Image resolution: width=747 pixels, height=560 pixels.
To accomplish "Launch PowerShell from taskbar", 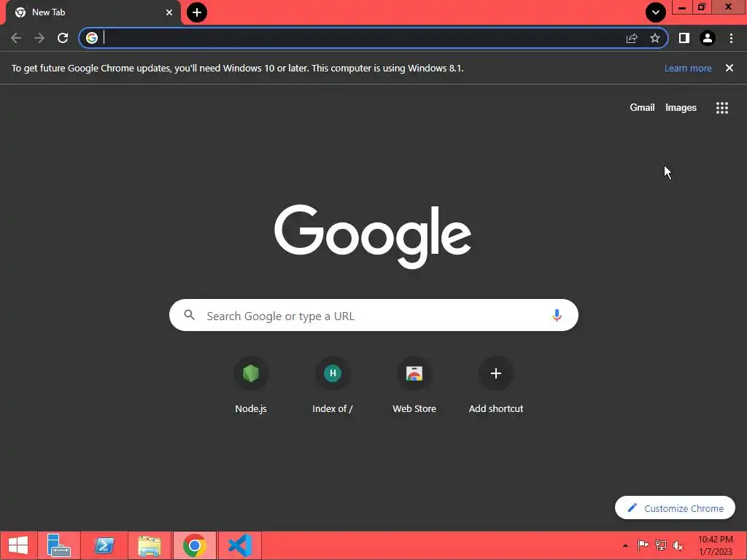I will [x=104, y=545].
